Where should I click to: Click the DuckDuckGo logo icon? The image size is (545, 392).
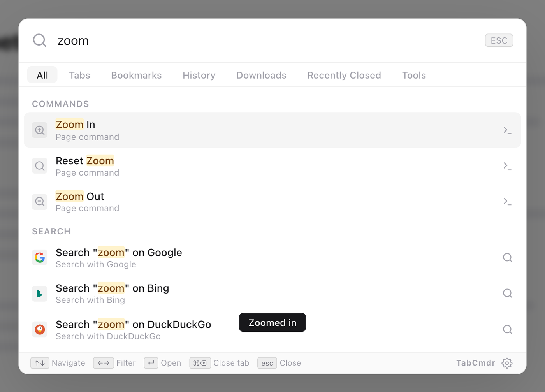(x=40, y=329)
